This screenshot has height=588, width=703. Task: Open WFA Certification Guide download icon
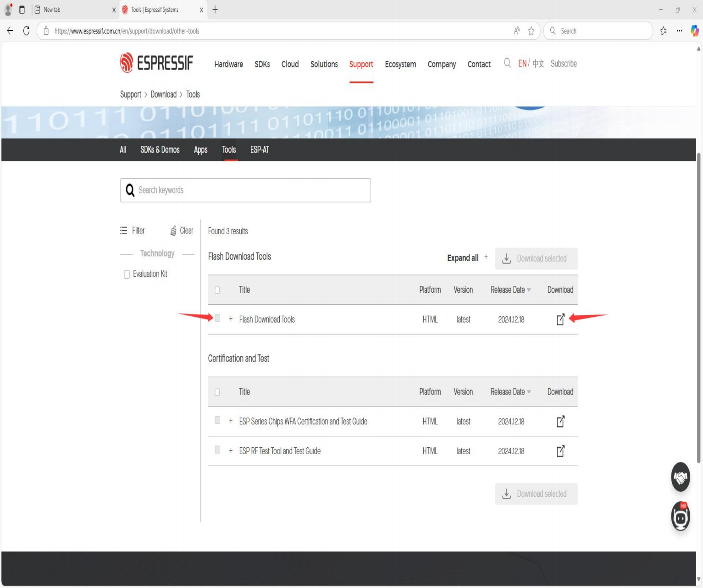click(x=560, y=421)
